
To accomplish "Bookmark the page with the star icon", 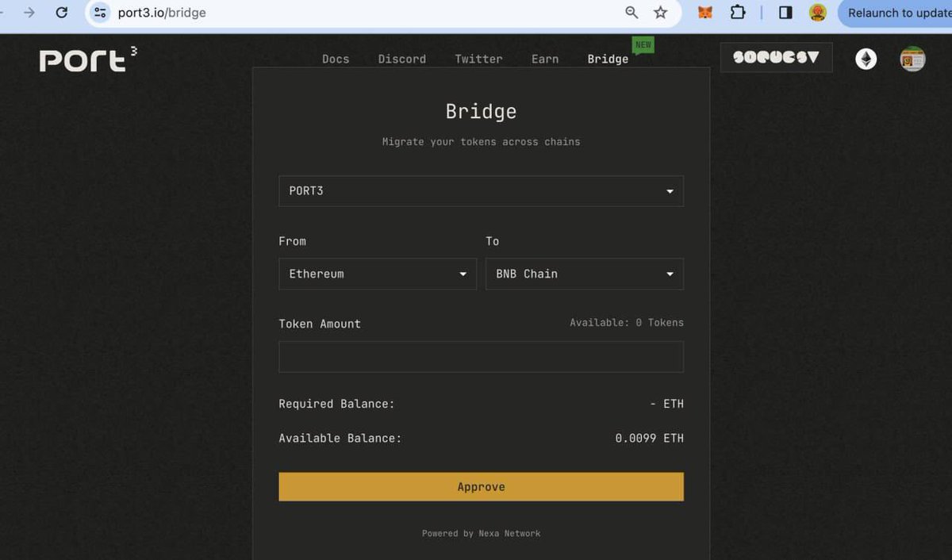I will [659, 12].
